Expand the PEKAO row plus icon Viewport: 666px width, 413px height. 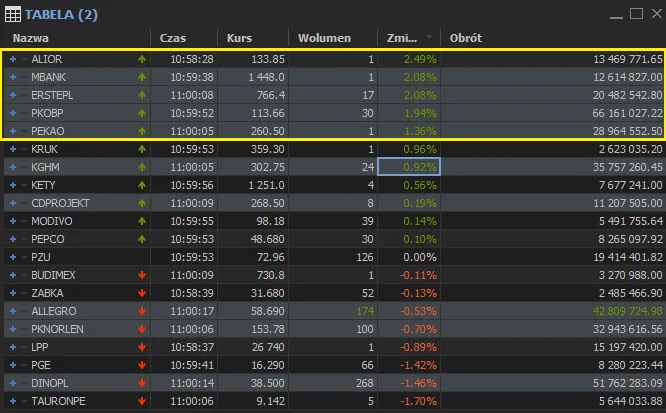[x=13, y=131]
